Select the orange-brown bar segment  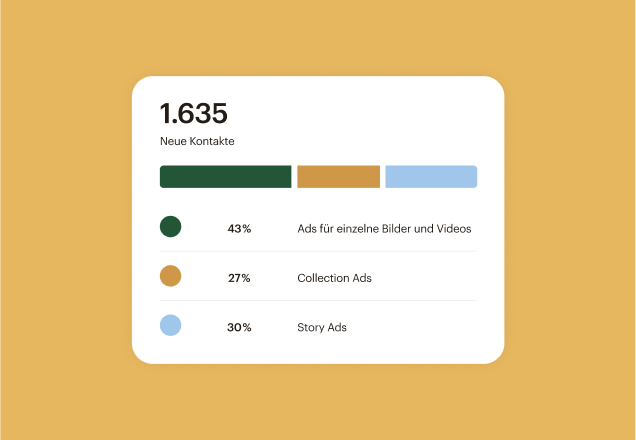coord(339,177)
